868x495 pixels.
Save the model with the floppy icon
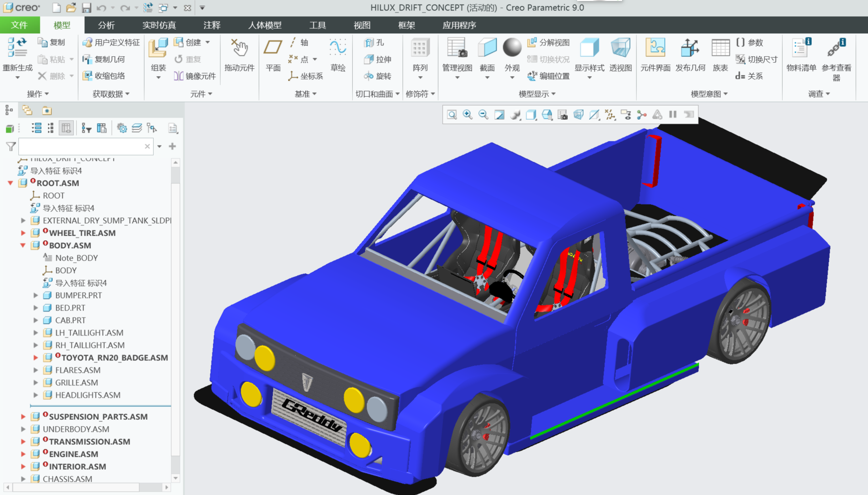86,7
